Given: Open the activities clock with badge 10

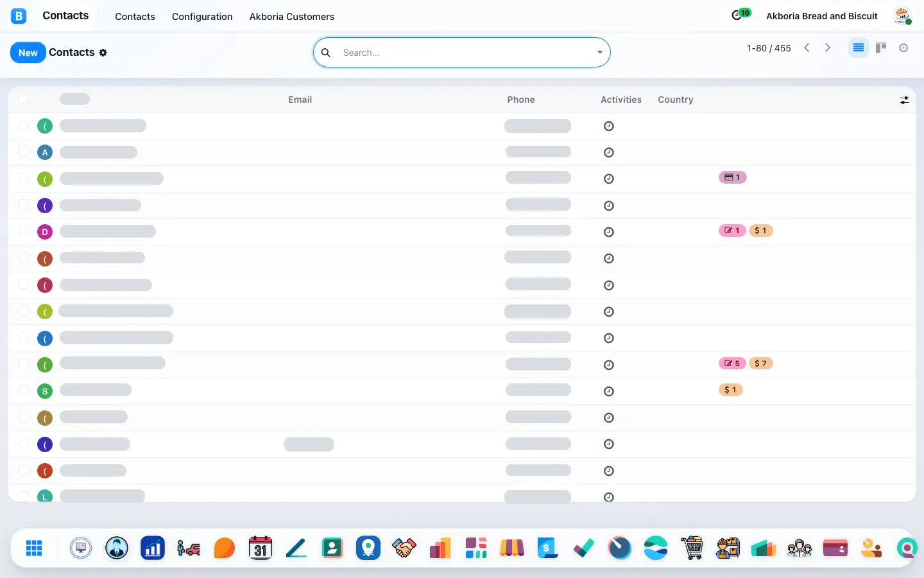Looking at the screenshot, I should coord(741,15).
